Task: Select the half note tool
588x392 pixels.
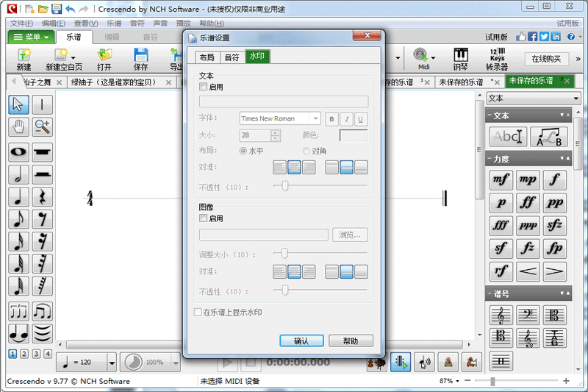Action: (x=18, y=174)
